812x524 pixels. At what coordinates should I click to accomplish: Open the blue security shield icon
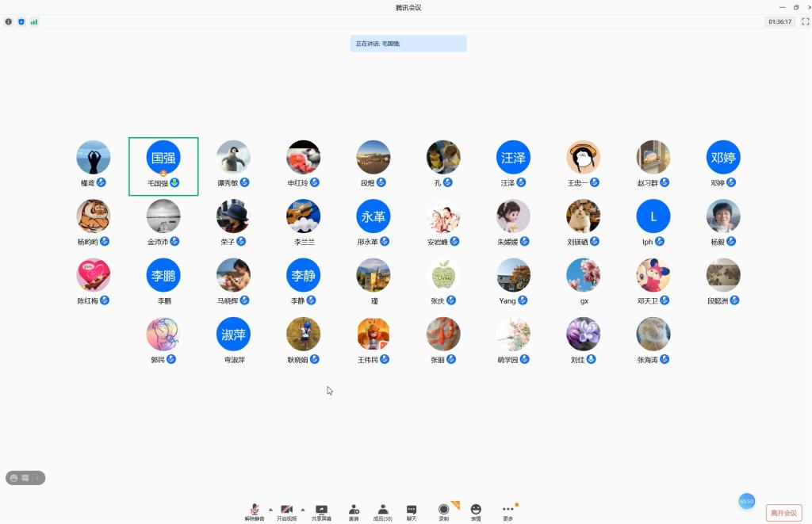tap(21, 21)
